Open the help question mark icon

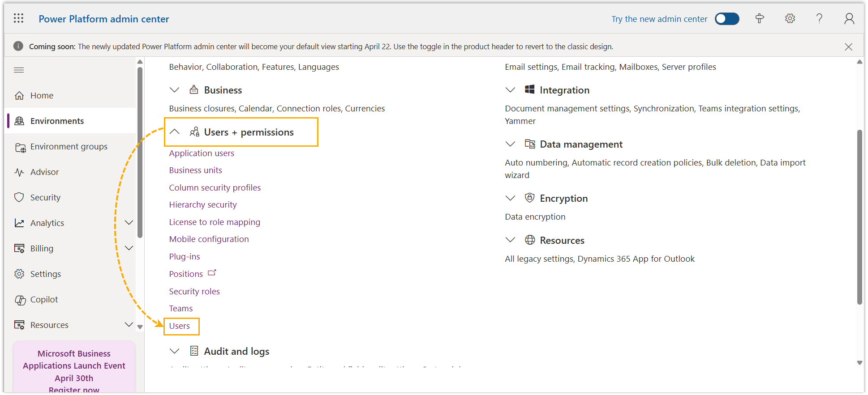point(819,18)
